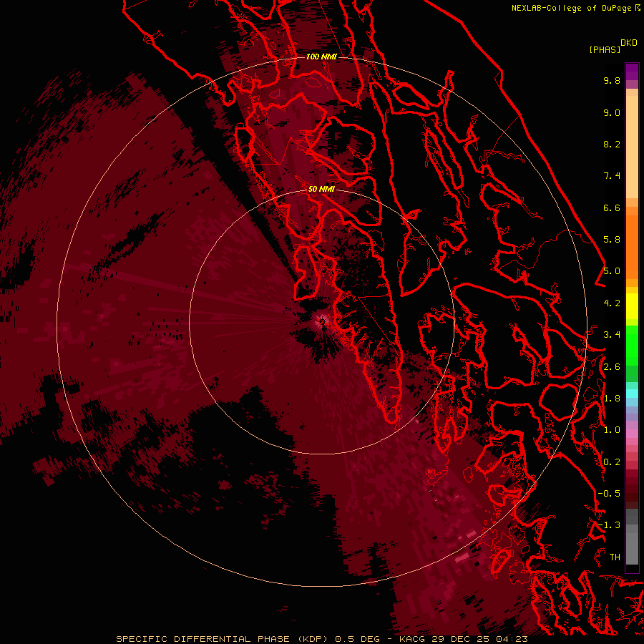Viewport: 644px width, 644px height.
Task: Click the 1.0 color scale value
Action: coord(612,430)
